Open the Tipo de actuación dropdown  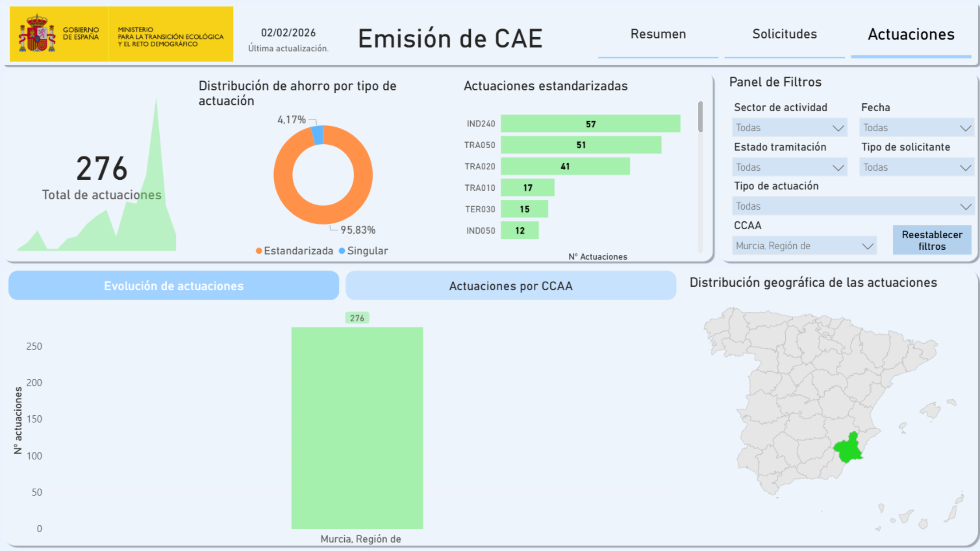coord(853,206)
